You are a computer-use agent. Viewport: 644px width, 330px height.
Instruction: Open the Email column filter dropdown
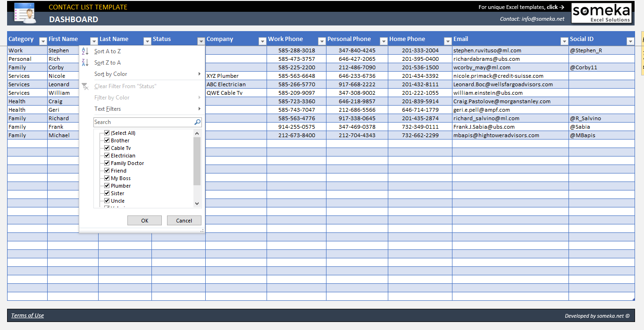tap(564, 41)
